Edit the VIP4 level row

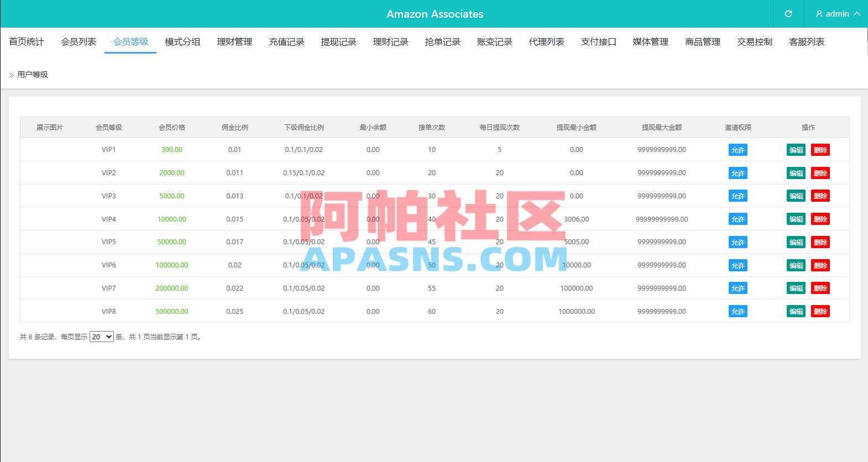[796, 219]
